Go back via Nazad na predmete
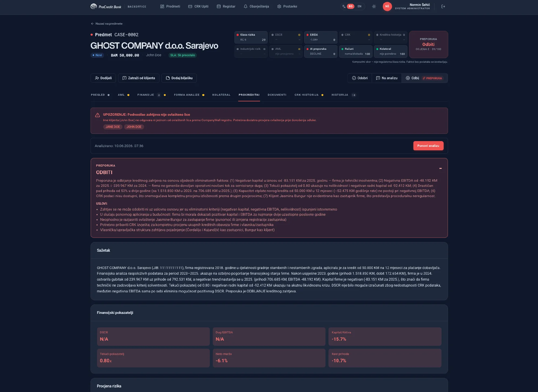 tap(107, 24)
